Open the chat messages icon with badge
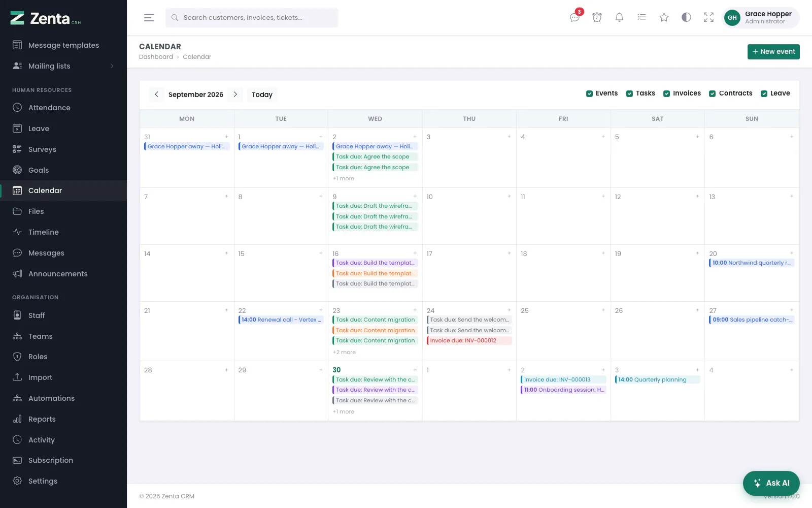 (574, 18)
